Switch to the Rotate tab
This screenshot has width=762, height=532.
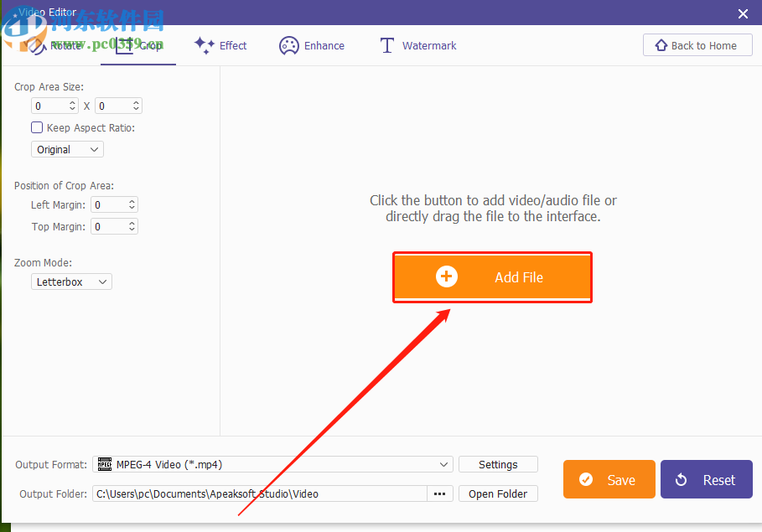tap(54, 46)
